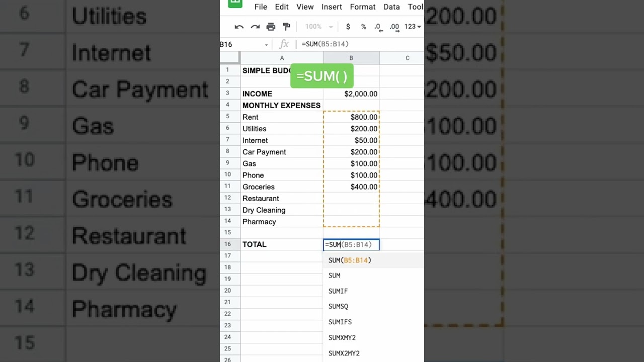The width and height of the screenshot is (644, 362).
Task: Open the Data menu
Action: click(391, 7)
